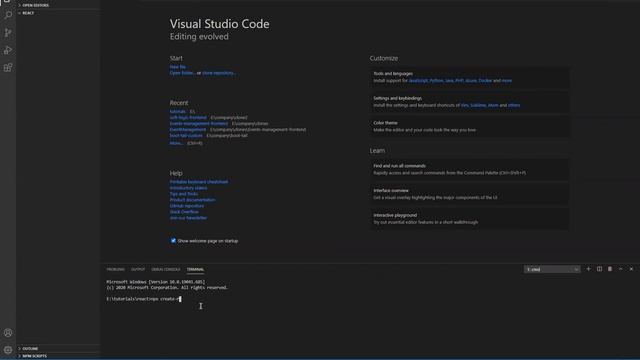Open the Color theme card

click(469, 126)
